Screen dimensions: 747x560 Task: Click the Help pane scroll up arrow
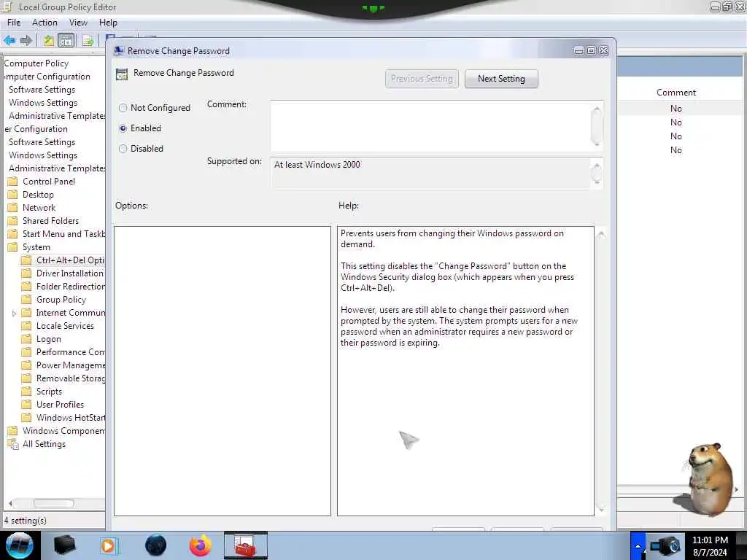pyautogui.click(x=601, y=234)
